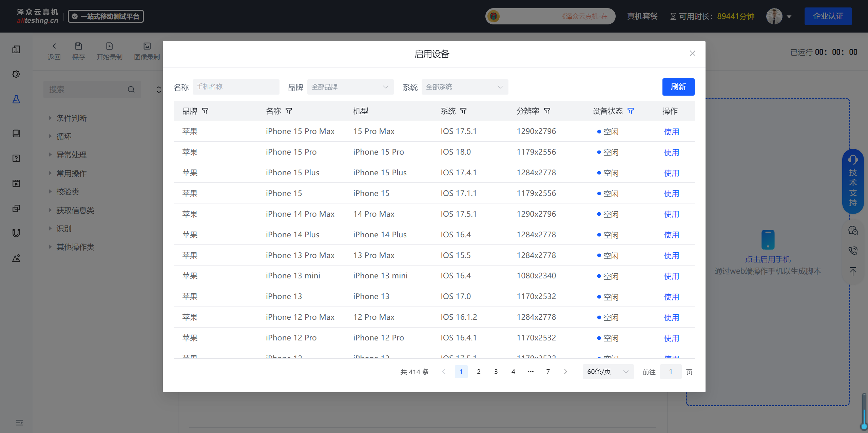Click the phone call icon on the right
The image size is (868, 433).
853,251
